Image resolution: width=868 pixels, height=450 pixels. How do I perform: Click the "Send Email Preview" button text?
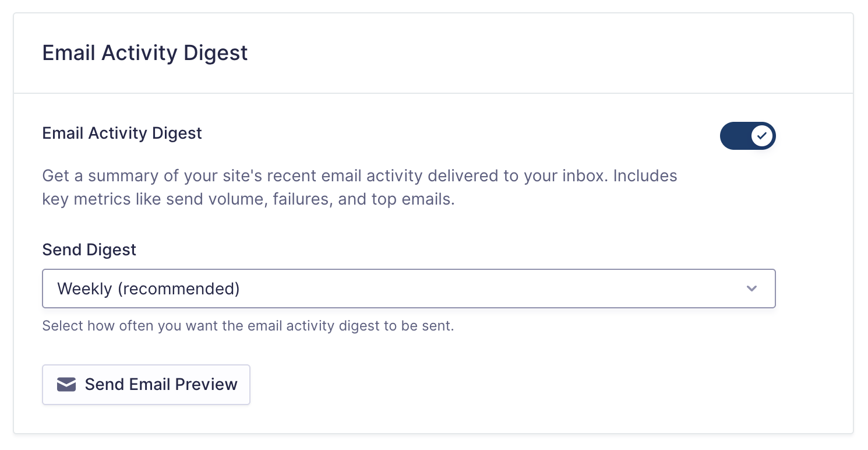click(x=161, y=385)
